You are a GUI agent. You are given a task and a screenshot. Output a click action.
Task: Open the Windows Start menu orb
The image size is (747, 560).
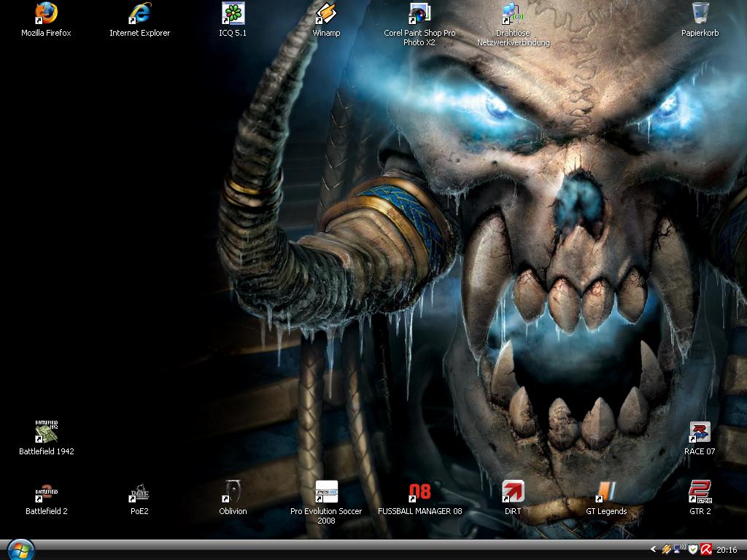point(20,550)
